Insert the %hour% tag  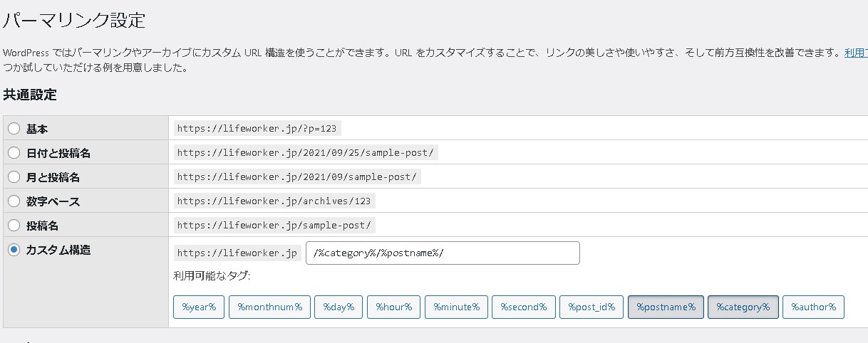[393, 307]
